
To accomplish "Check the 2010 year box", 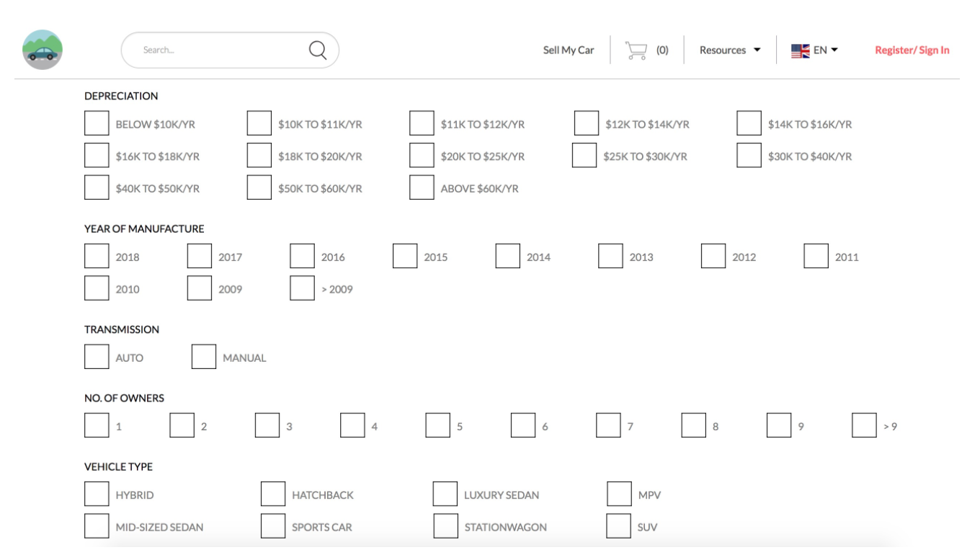I will [97, 288].
